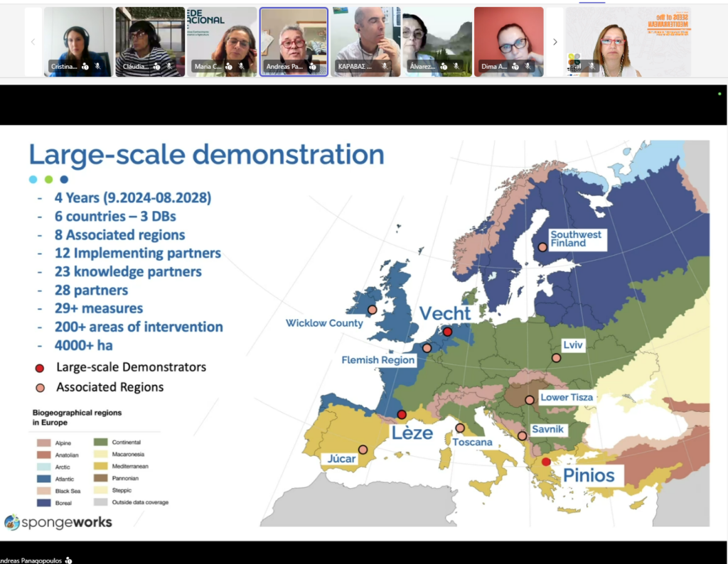Click Cristina's muted microphone icon
Image resolution: width=728 pixels, height=564 pixels.
(98, 66)
